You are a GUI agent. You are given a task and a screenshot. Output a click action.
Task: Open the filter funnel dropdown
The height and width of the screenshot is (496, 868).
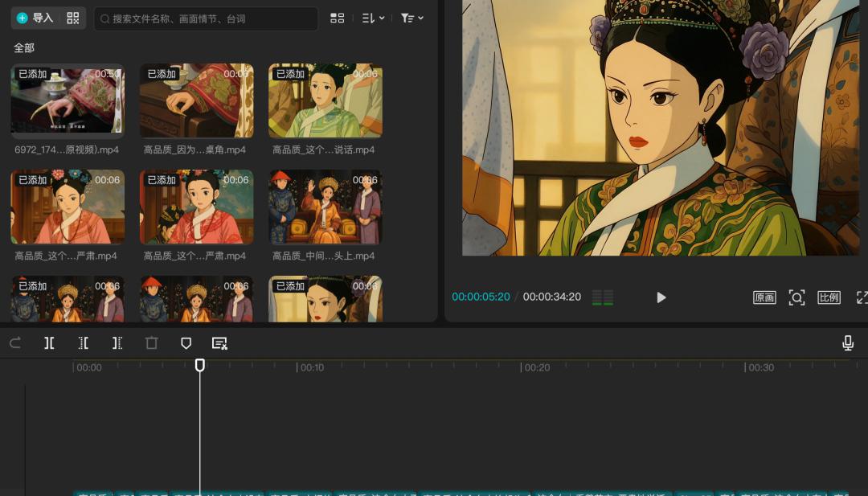click(412, 18)
